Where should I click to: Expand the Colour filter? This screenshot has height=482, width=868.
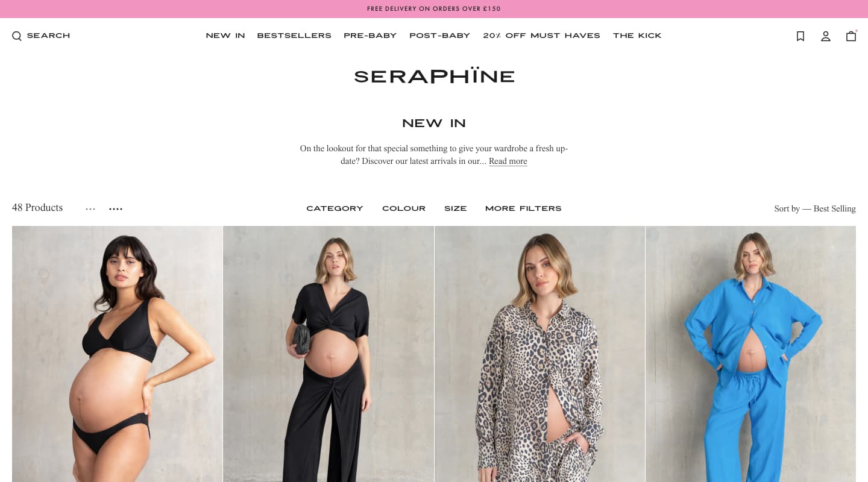pyautogui.click(x=404, y=208)
